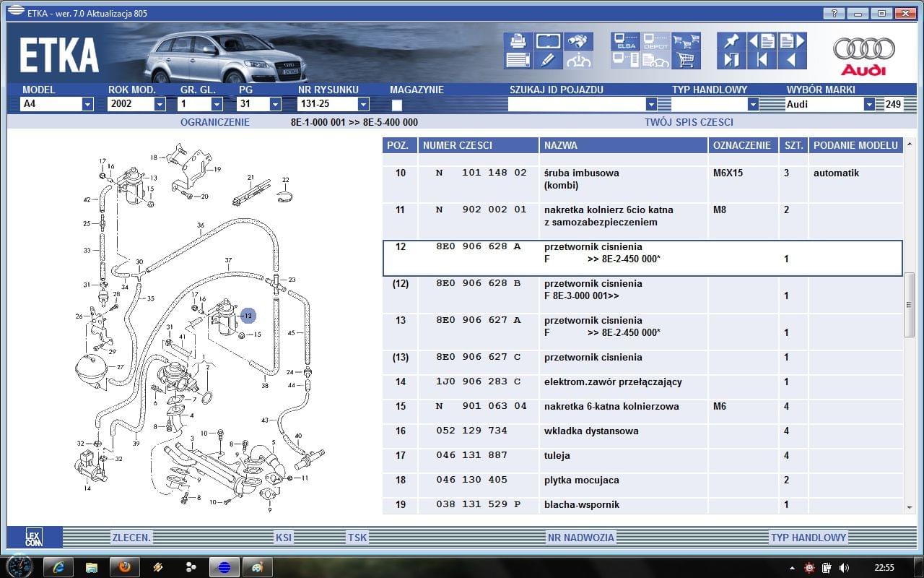This screenshot has width=924, height=578.
Task: Click the NAZWA column header
Action: (x=624, y=145)
